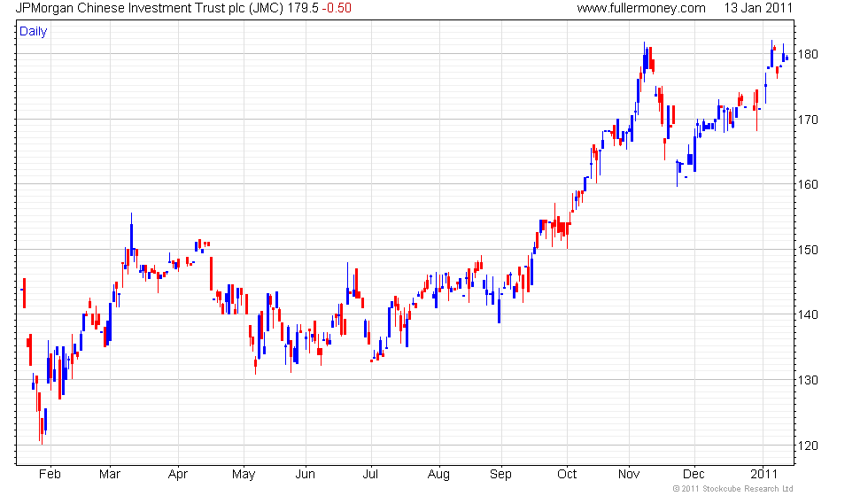Click the 2011 year label on axis
The height and width of the screenshot is (496, 868).
[x=763, y=475]
